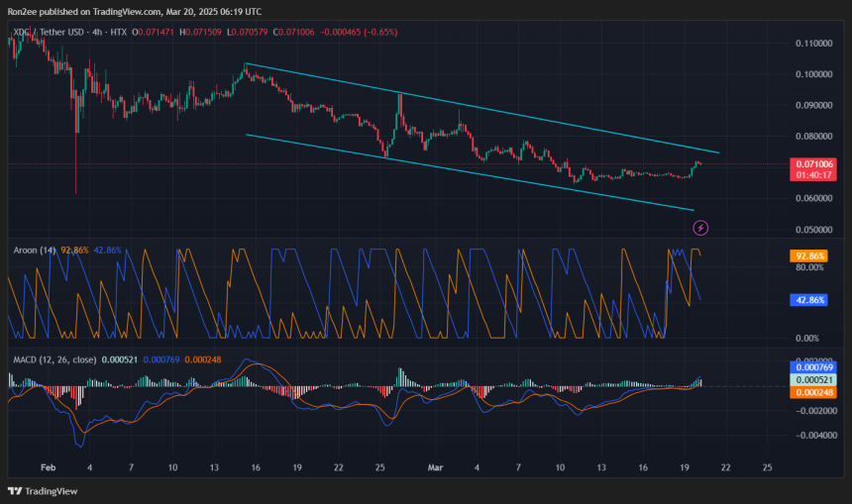Click the blue Aroon 42.86% axis label
Viewport: 852px width, 504px height.
(808, 299)
